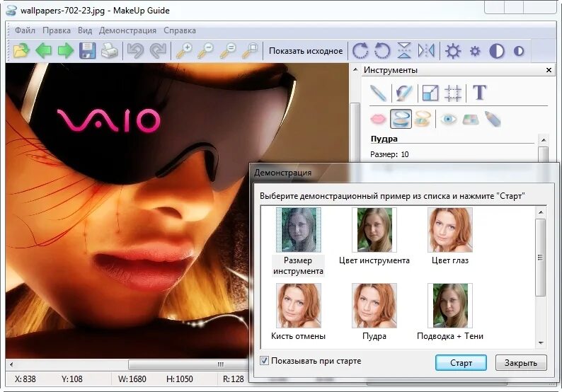Fit image to window with magnifier icon
Screen dimensions: 562x392
[250, 51]
